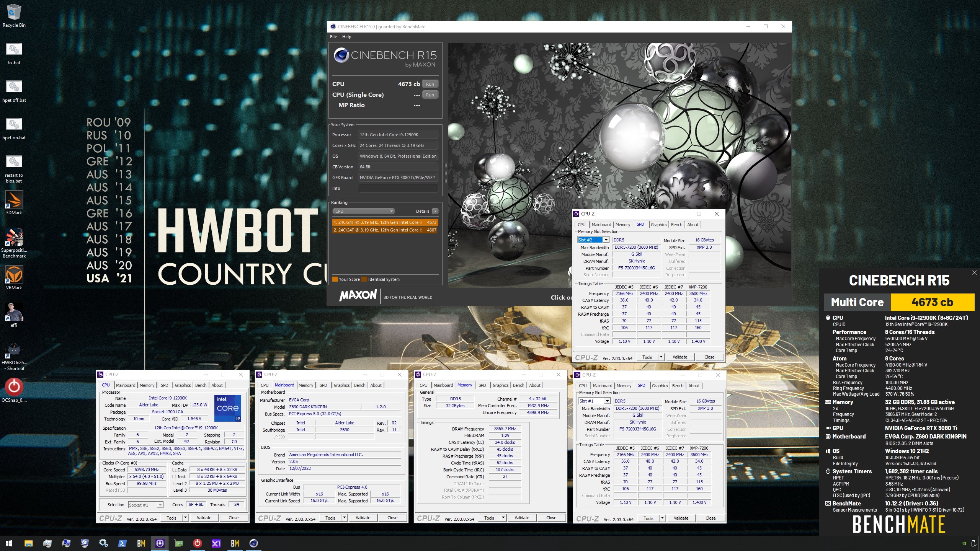Switch to SPD tab in CPU-Z Memory window
The height and width of the screenshot is (551, 980).
point(482,385)
